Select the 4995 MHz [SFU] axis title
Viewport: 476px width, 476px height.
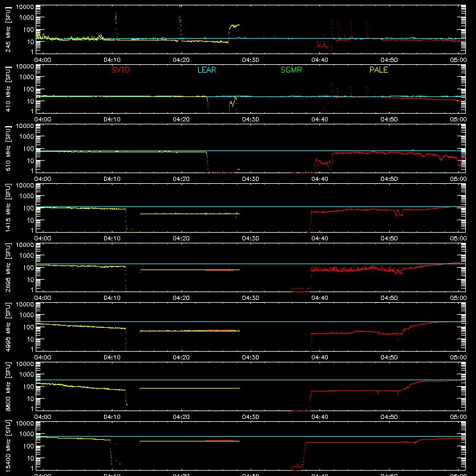tap(8, 327)
